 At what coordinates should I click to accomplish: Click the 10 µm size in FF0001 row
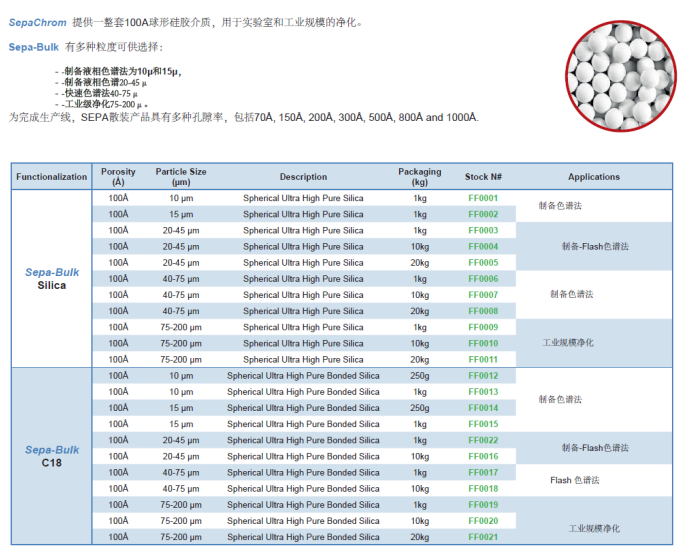pos(181,198)
